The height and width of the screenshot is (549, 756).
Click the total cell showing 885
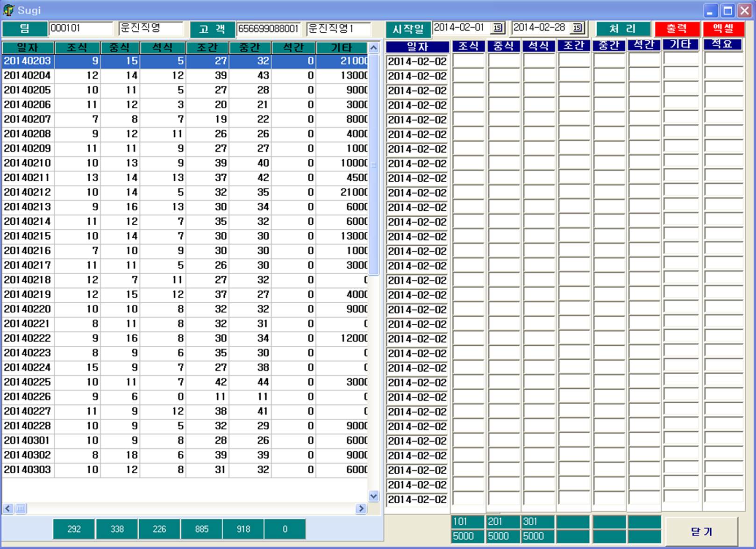click(x=201, y=529)
